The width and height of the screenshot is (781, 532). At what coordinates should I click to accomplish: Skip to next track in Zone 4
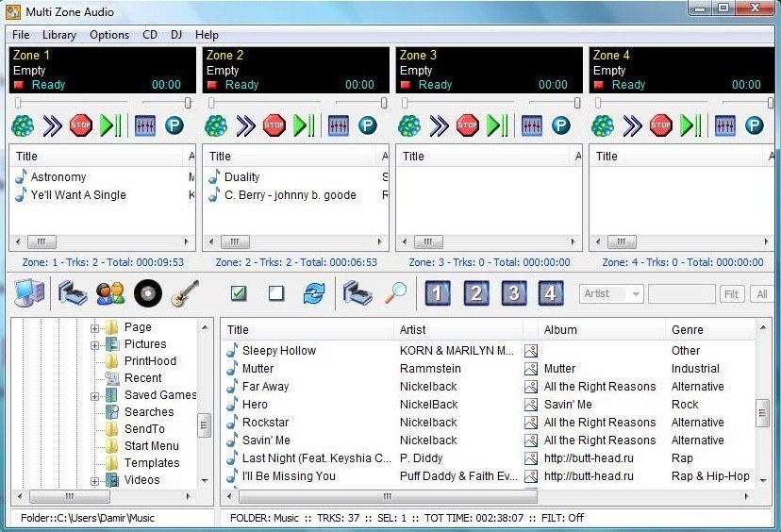point(632,125)
